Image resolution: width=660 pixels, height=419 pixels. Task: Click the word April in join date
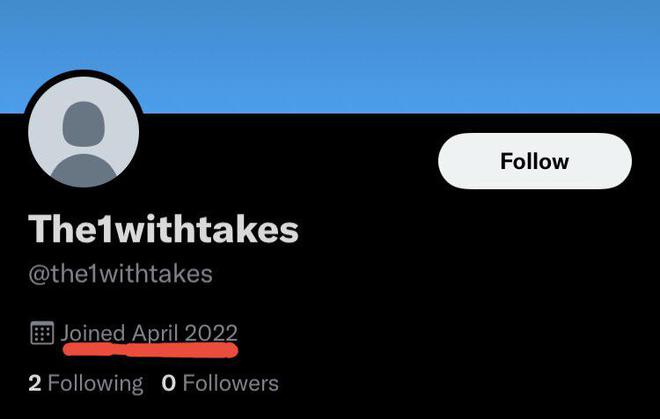(x=155, y=334)
